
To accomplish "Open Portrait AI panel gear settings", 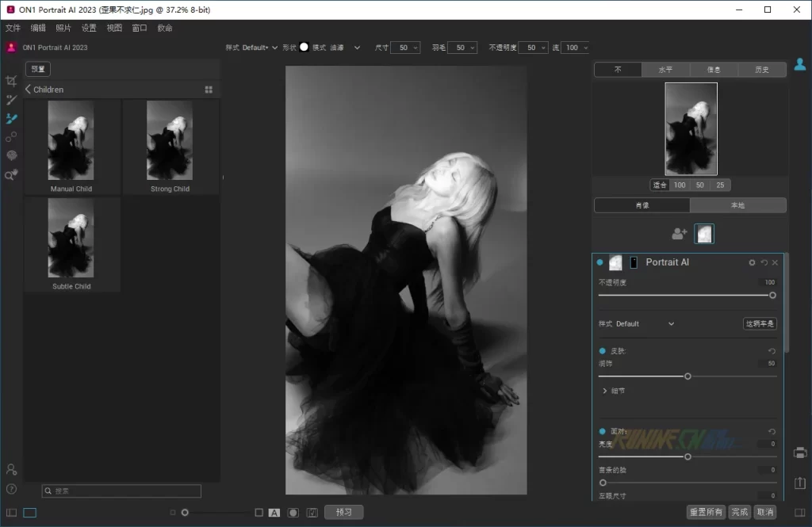I will click(752, 262).
